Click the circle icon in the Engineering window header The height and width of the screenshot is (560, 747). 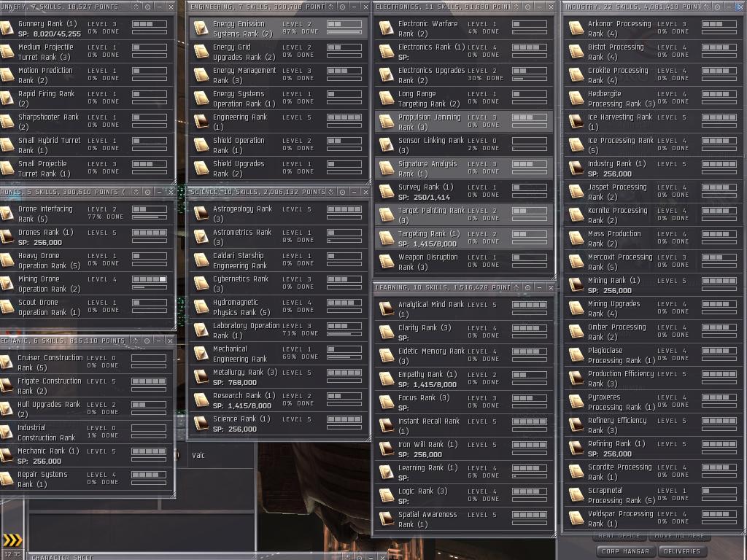[343, 7]
